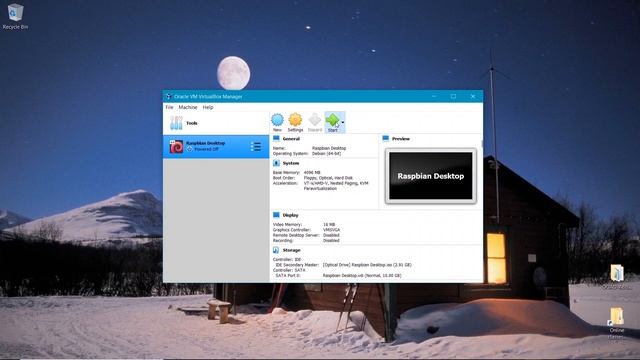
Task: Click the 'Powered Off' status text
Action: pos(206,149)
